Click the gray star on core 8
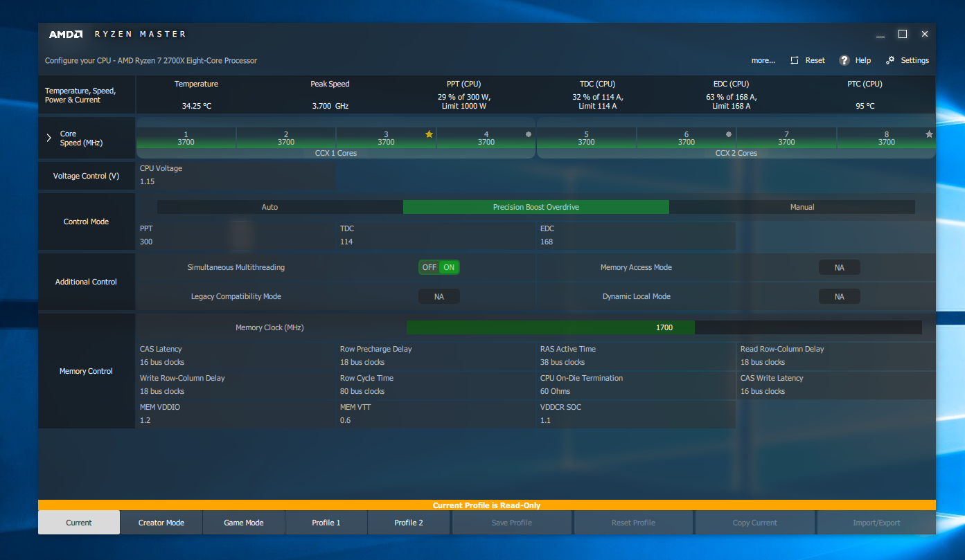The width and height of the screenshot is (965, 560). (x=929, y=134)
